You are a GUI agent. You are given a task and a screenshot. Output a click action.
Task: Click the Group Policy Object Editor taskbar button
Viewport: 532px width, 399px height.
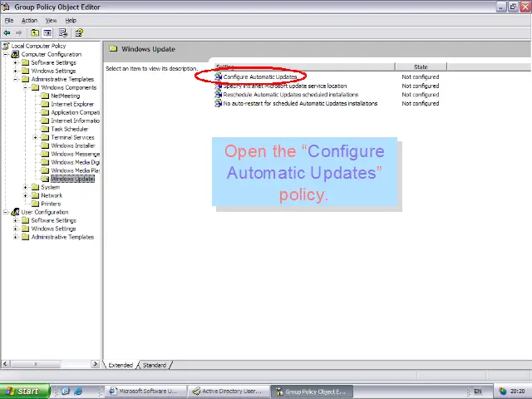pyautogui.click(x=312, y=392)
